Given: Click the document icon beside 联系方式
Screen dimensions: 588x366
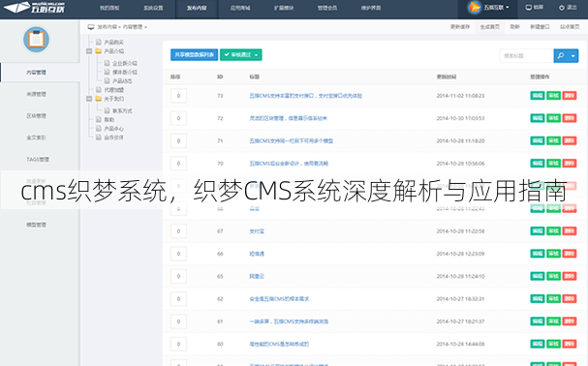Looking at the screenshot, I should pos(107,110).
